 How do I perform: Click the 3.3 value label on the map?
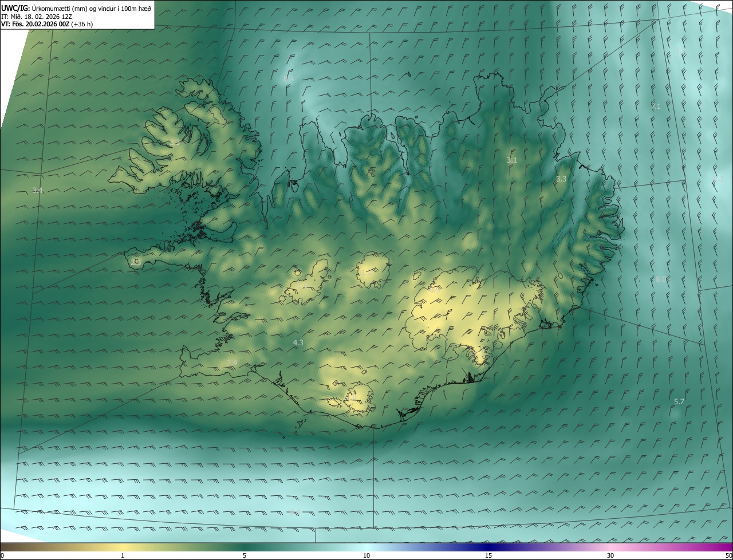coord(561,179)
